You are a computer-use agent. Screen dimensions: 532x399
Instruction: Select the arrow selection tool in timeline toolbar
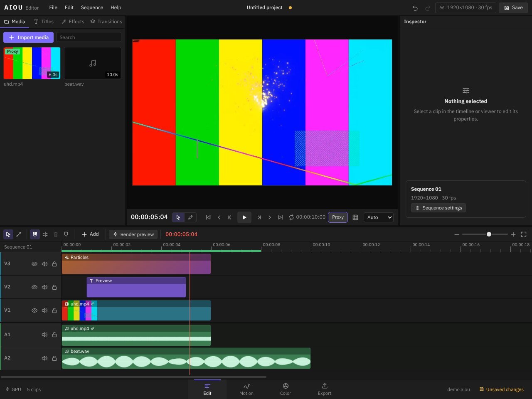click(x=8, y=234)
